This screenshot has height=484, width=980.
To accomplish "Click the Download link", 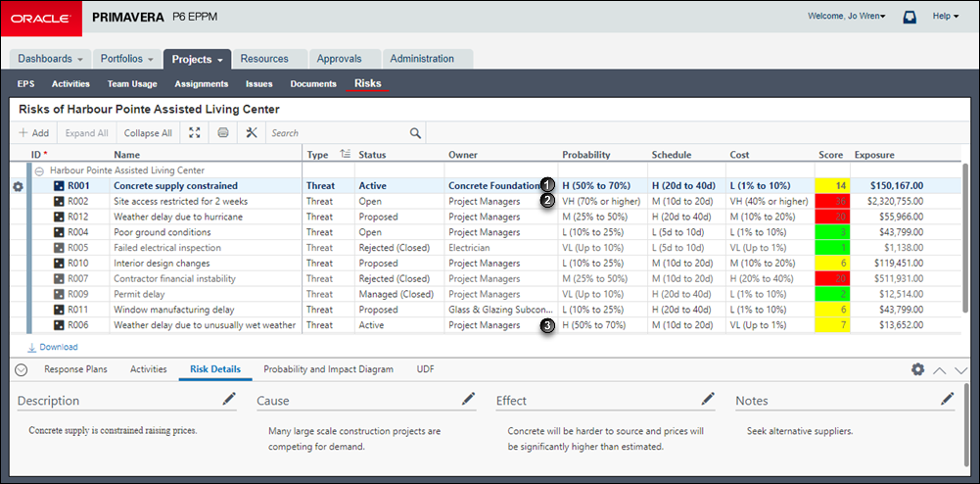I will [53, 347].
